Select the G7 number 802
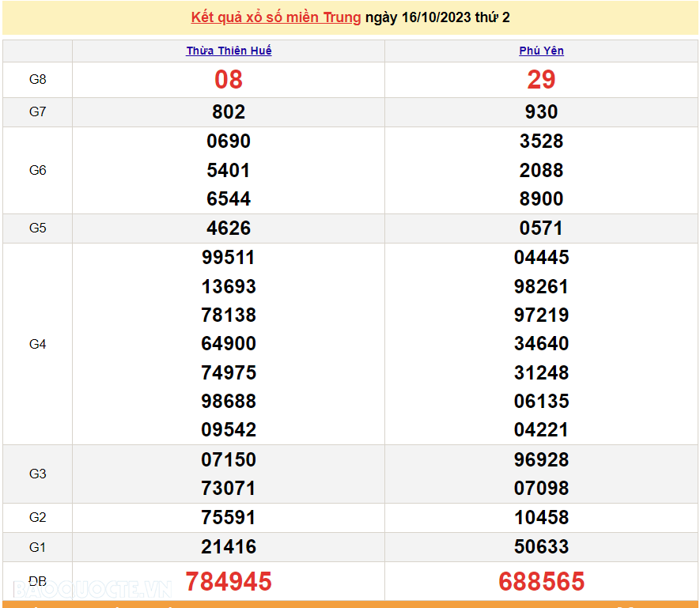The width and height of the screenshot is (700, 608). [229, 112]
